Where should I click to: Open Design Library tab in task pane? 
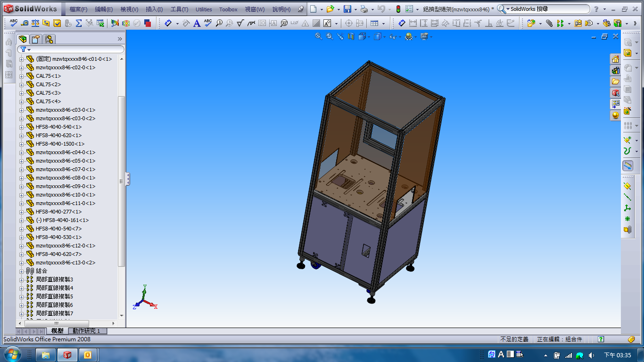(615, 70)
